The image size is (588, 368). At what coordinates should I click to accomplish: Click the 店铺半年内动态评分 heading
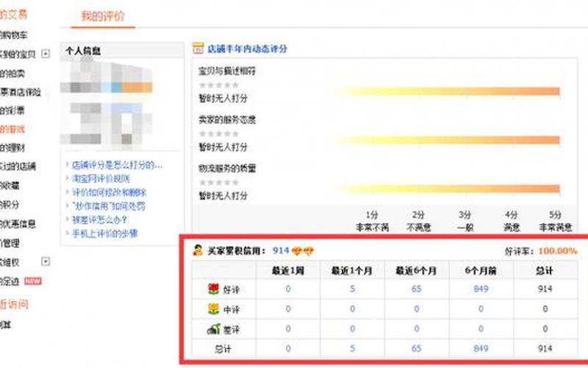[247, 49]
